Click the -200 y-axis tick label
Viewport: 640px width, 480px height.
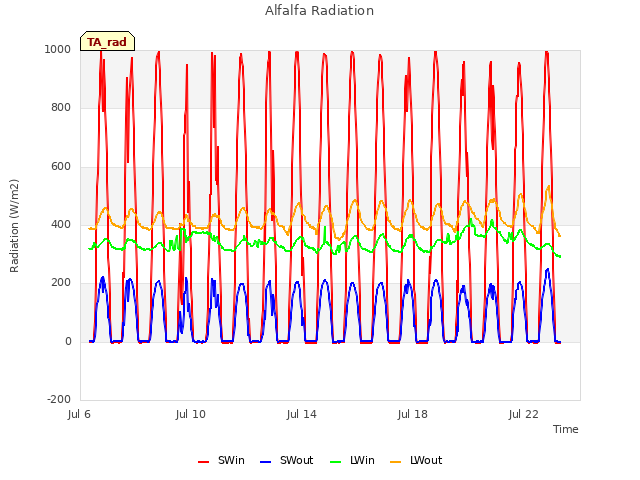[59, 399]
